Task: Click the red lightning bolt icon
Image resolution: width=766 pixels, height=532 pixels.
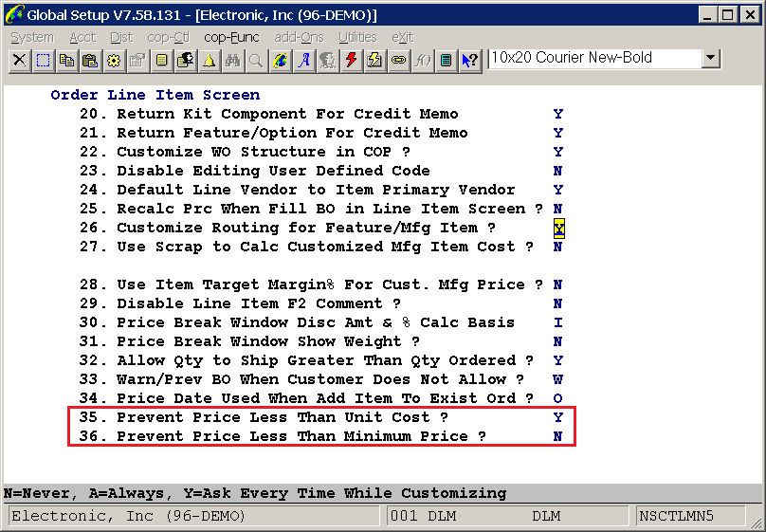Action: [x=352, y=61]
